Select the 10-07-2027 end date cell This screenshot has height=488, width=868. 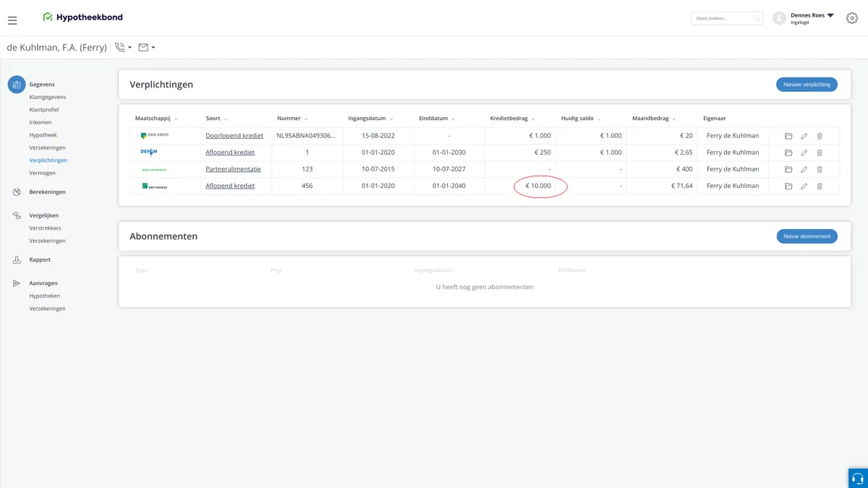(x=449, y=169)
